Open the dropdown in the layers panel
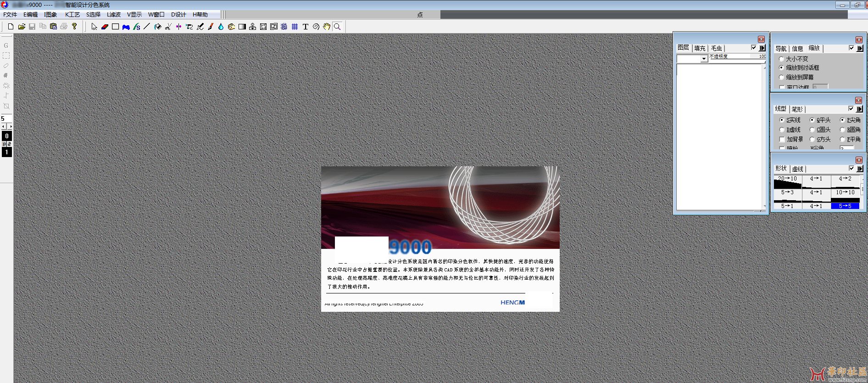Viewport: 868px width, 383px height. click(703, 59)
